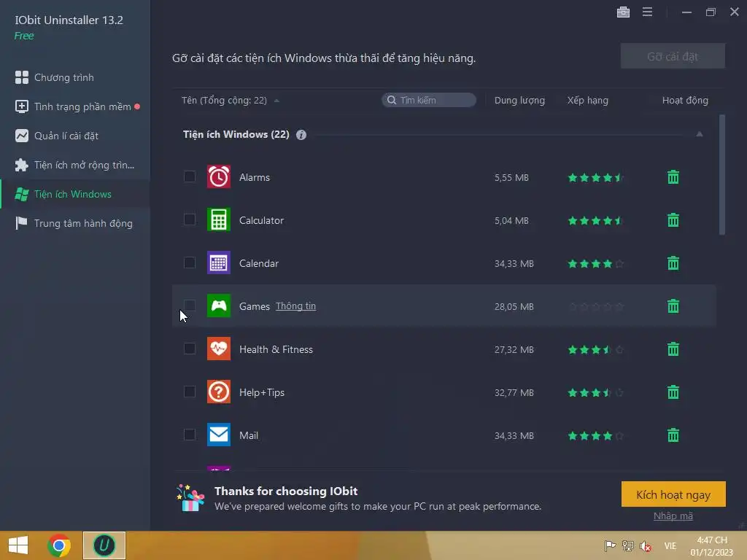
Task: Delete Health & Fitness with trash icon
Action: click(x=673, y=349)
